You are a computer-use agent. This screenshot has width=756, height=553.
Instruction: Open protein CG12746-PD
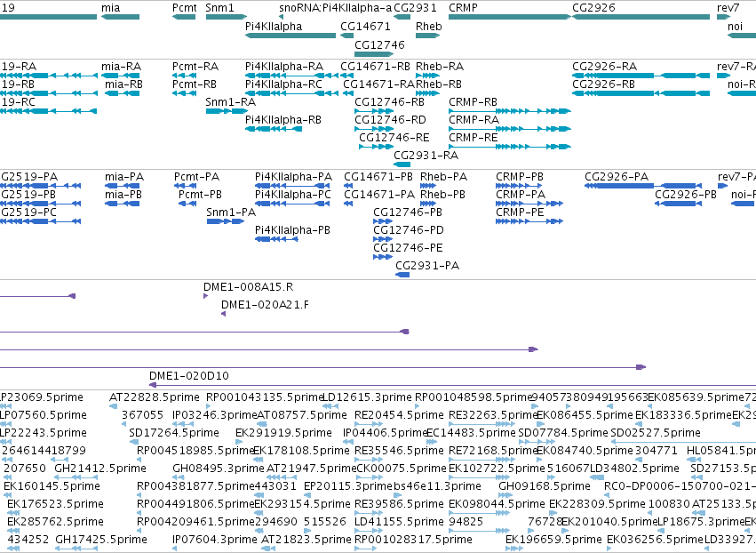[x=383, y=239]
